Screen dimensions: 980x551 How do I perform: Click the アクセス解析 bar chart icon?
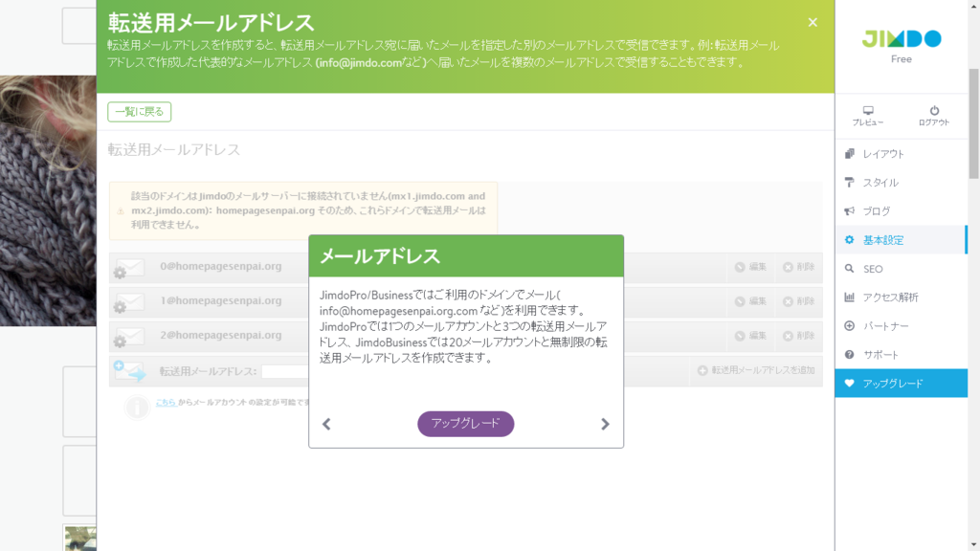pyautogui.click(x=850, y=298)
